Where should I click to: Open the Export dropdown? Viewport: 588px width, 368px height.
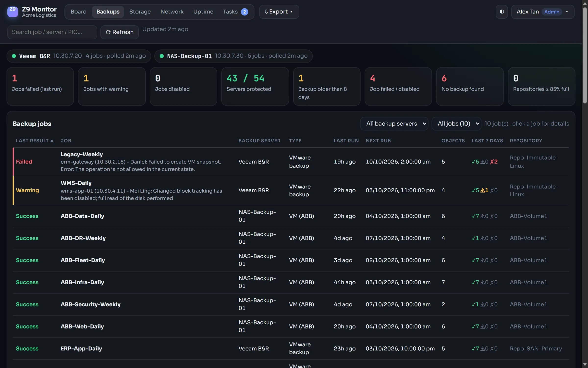pos(279,12)
